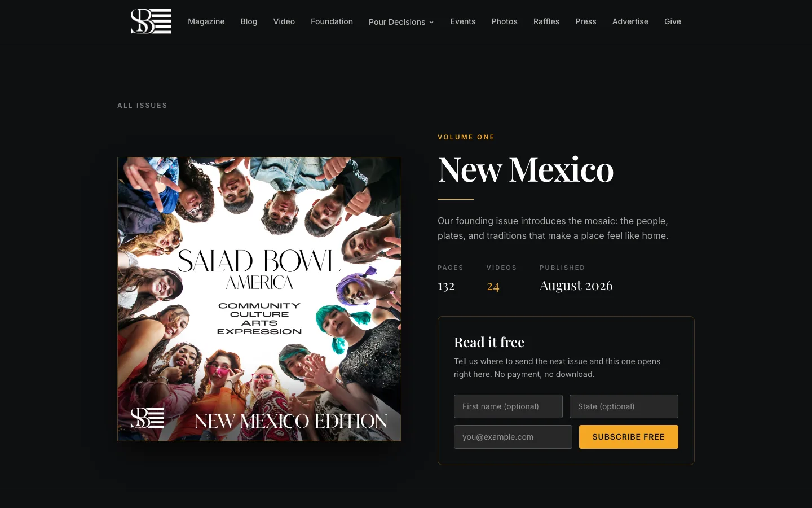
Task: Click the Subscribe Free button
Action: pyautogui.click(x=629, y=437)
